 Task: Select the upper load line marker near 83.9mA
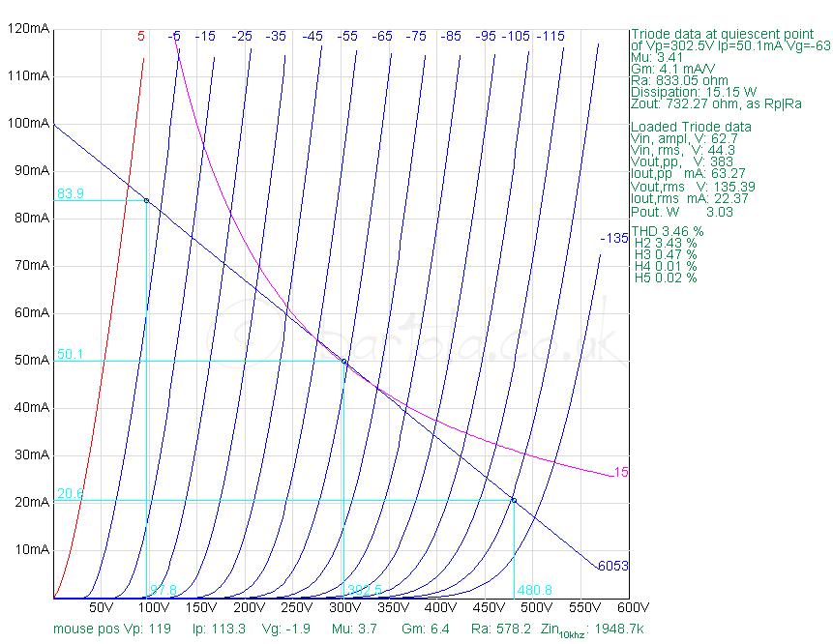(147, 201)
